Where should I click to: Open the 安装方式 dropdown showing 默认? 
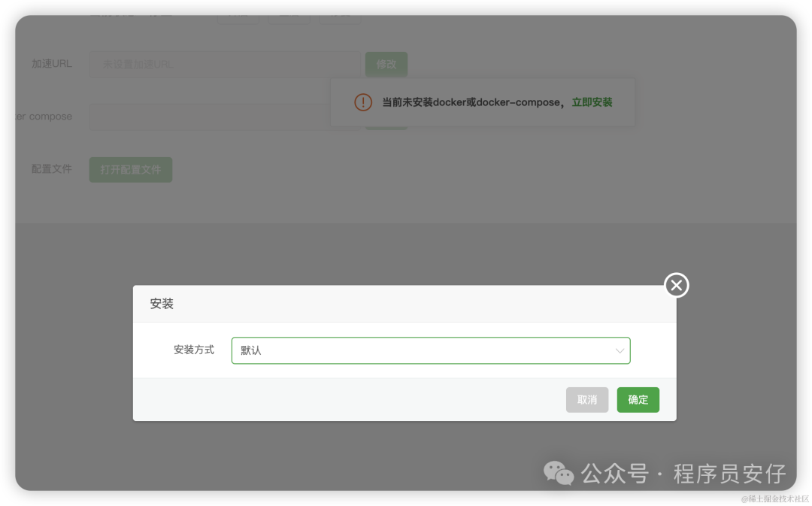pos(430,350)
